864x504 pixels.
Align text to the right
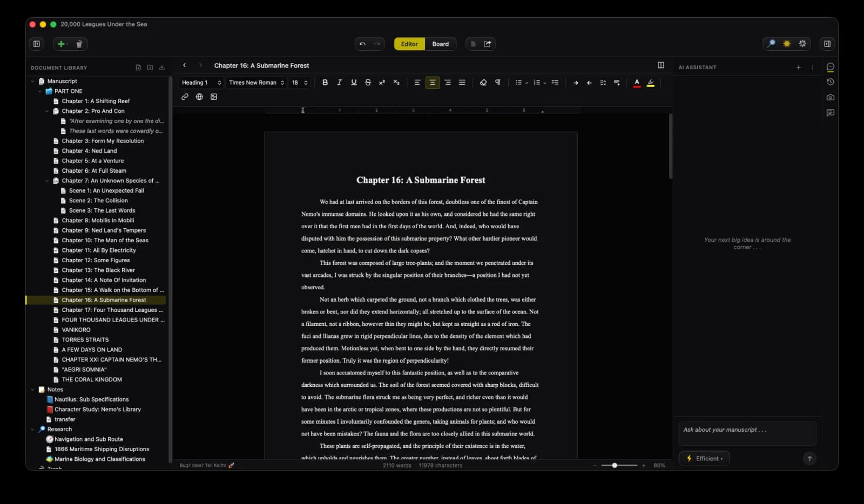[x=448, y=83]
